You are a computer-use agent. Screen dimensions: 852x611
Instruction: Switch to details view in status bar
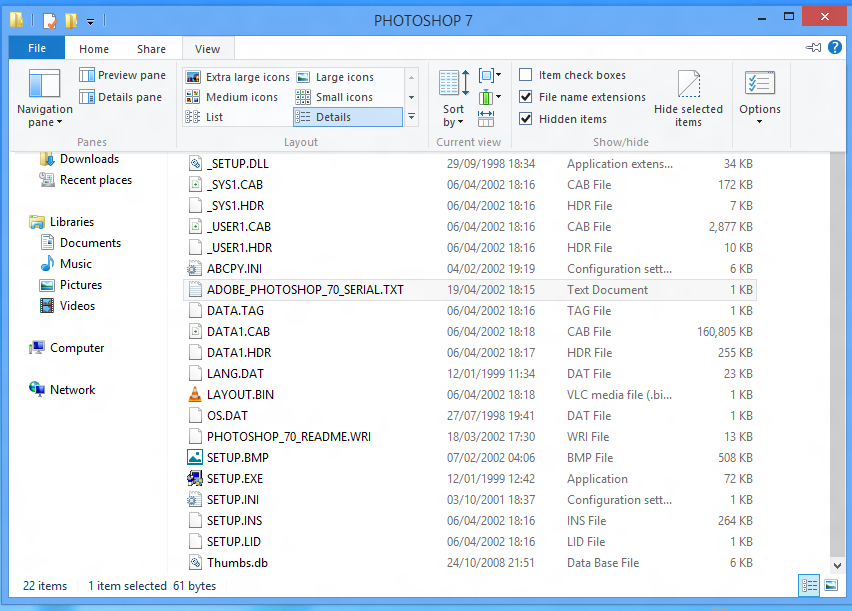(x=809, y=585)
